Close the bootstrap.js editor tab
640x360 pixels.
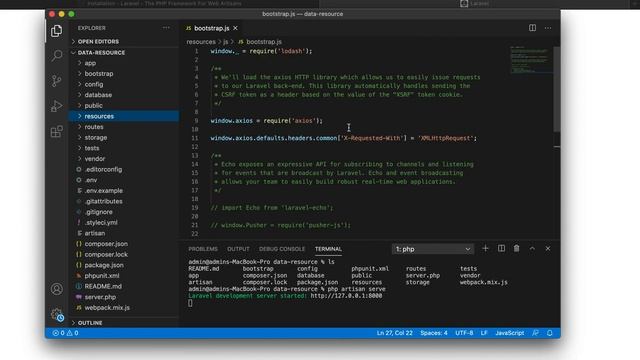tap(236, 28)
